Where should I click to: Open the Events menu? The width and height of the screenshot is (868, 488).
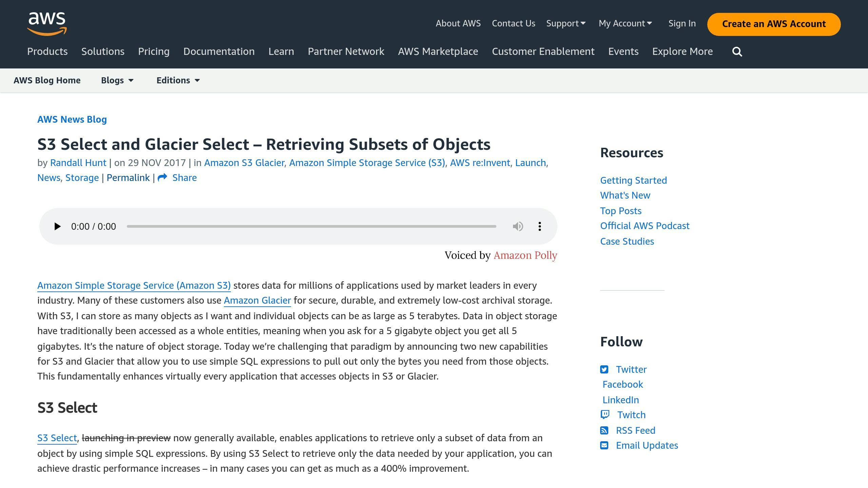(623, 52)
